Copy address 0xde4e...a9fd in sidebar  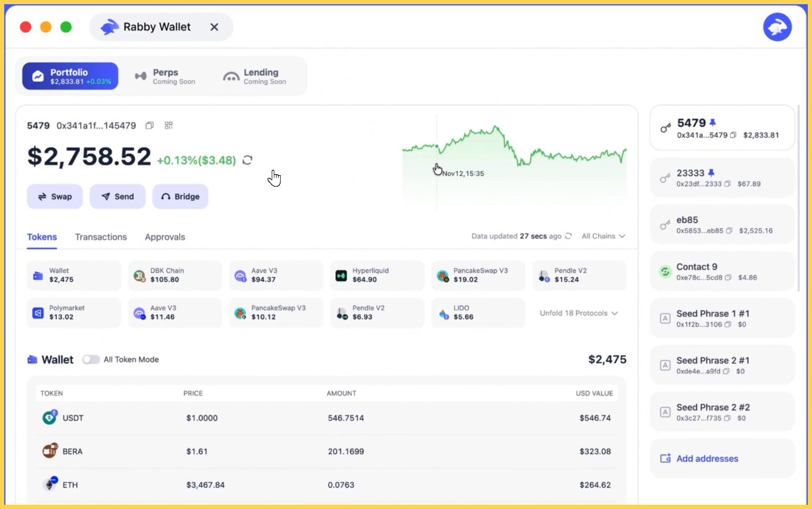point(726,371)
